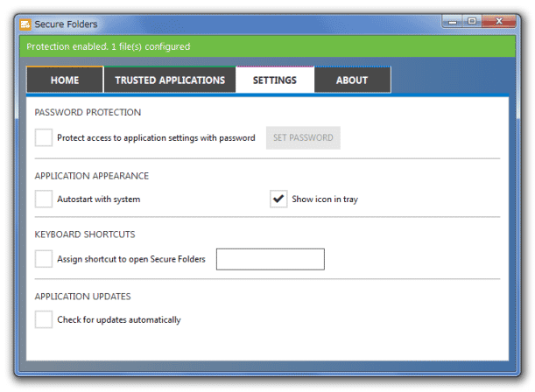The height and width of the screenshot is (392, 535).
Task: Maximize the Secure Folders window
Action: (x=472, y=22)
